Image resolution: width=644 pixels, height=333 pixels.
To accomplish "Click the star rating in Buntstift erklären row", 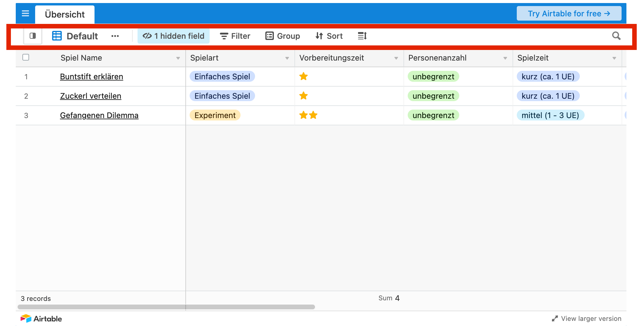I will pyautogui.click(x=304, y=77).
